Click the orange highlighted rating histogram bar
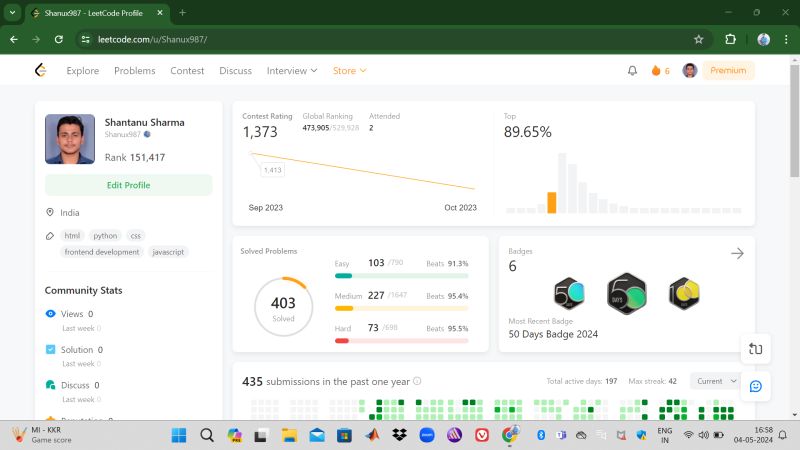This screenshot has height=450, width=800. tap(552, 203)
